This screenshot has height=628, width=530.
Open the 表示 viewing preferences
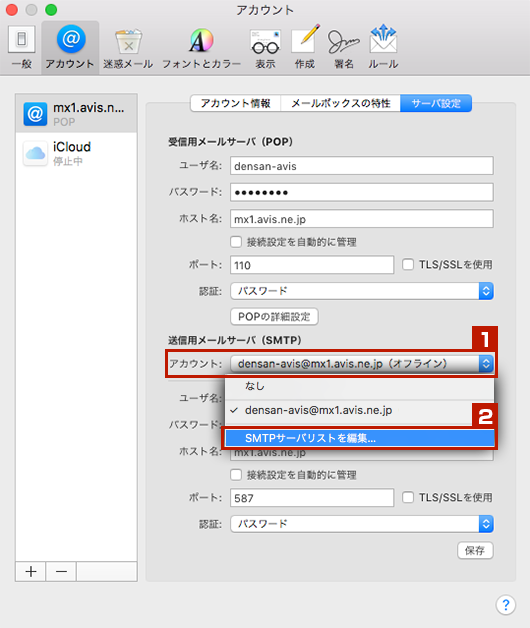pyautogui.click(x=265, y=47)
